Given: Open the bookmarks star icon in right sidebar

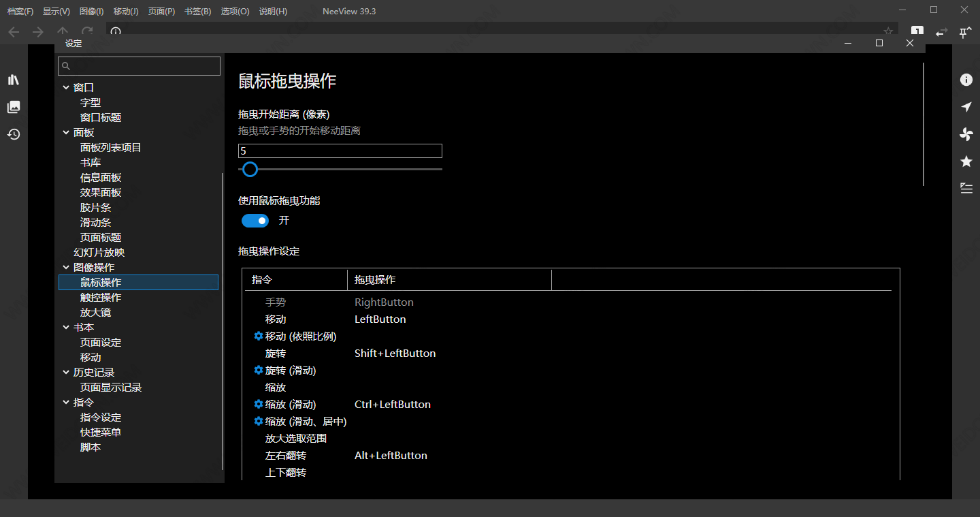Looking at the screenshot, I should click(966, 161).
